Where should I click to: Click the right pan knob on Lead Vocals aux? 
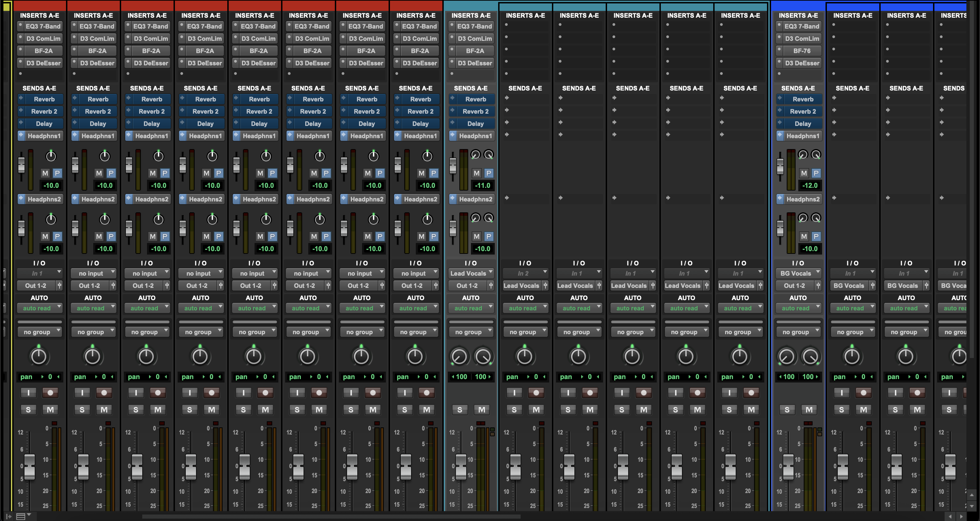484,357
